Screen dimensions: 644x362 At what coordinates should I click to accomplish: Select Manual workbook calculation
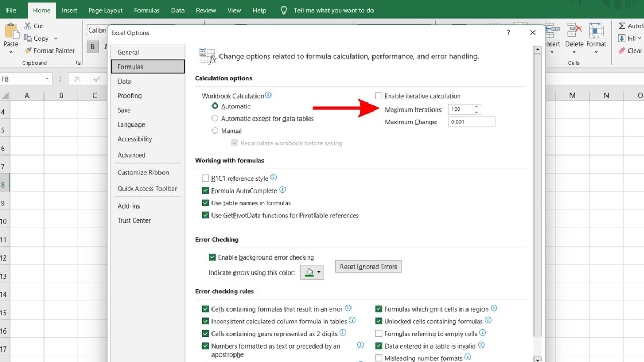point(216,130)
